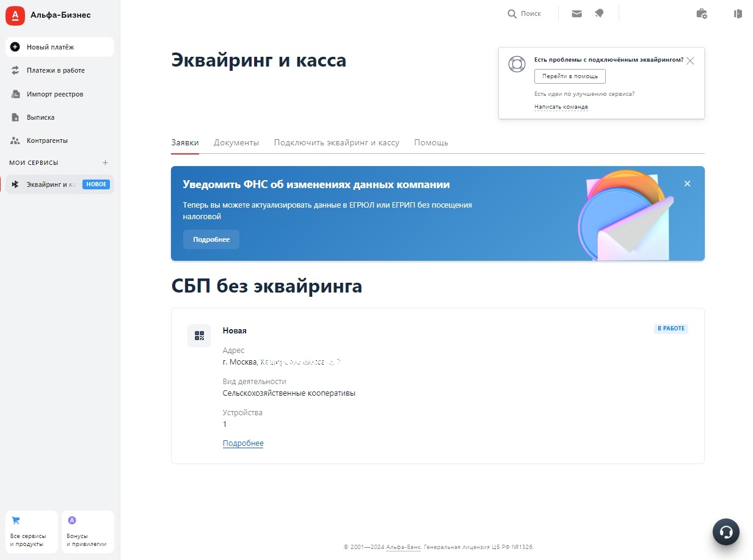Click the lifebuoy help icon in the popup
Viewport: 753px width, 560px height.
point(517,64)
